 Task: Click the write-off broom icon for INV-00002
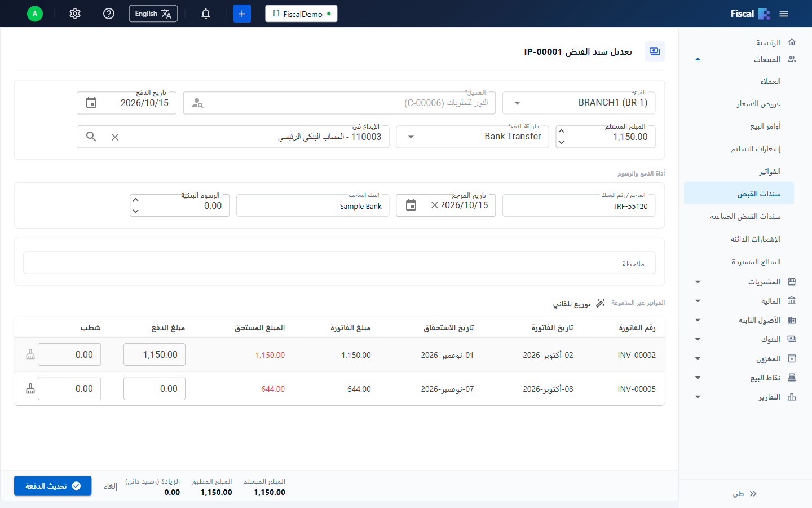point(30,354)
